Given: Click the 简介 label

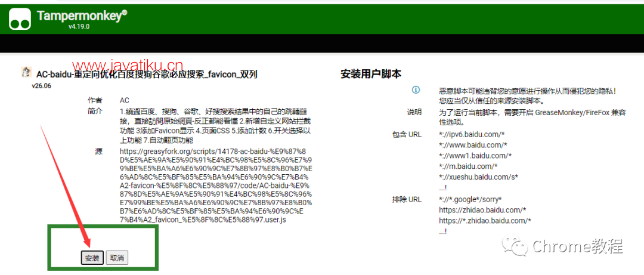Looking at the screenshot, I should coord(94,112).
